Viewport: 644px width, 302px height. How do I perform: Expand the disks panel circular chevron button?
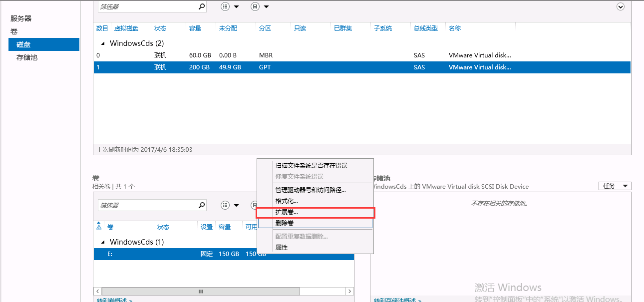621,6
